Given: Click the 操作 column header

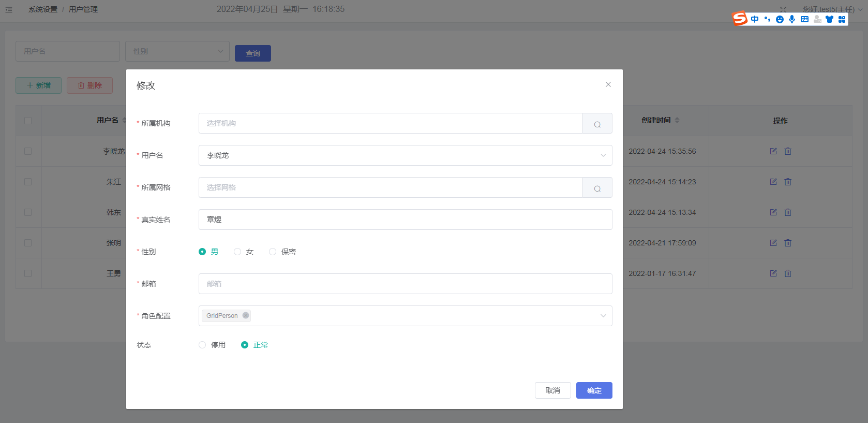Looking at the screenshot, I should point(780,121).
